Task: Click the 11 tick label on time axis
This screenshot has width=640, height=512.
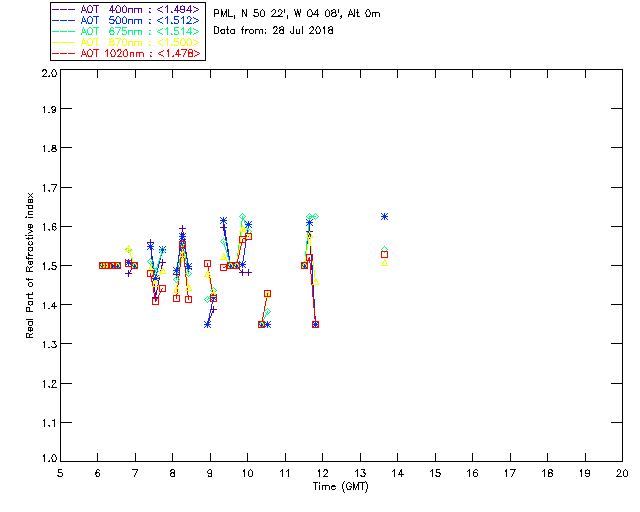Action: [285, 473]
